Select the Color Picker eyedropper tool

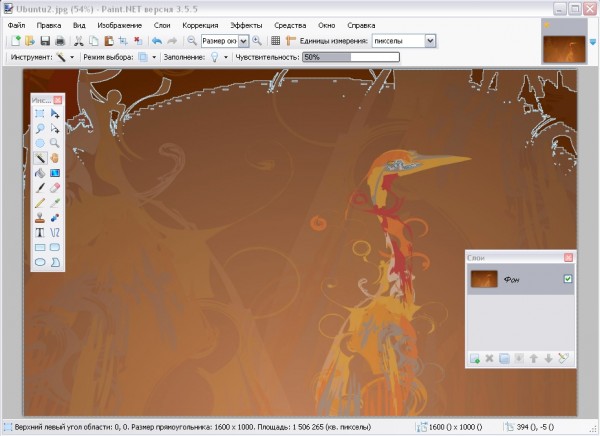pyautogui.click(x=55, y=203)
